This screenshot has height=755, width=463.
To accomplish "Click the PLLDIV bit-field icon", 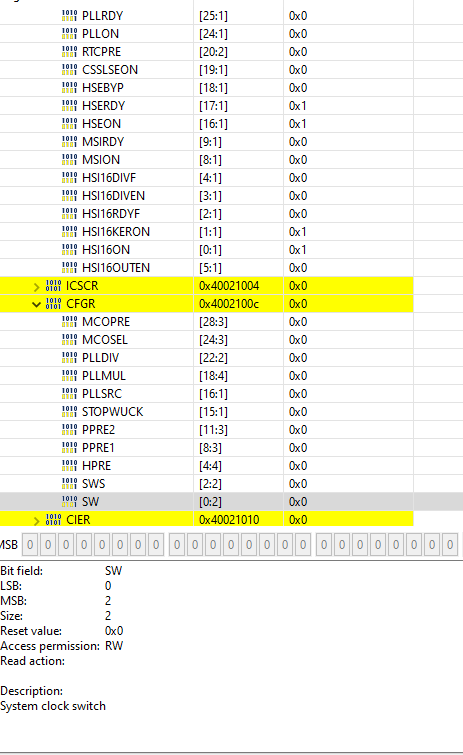I will (x=69, y=358).
